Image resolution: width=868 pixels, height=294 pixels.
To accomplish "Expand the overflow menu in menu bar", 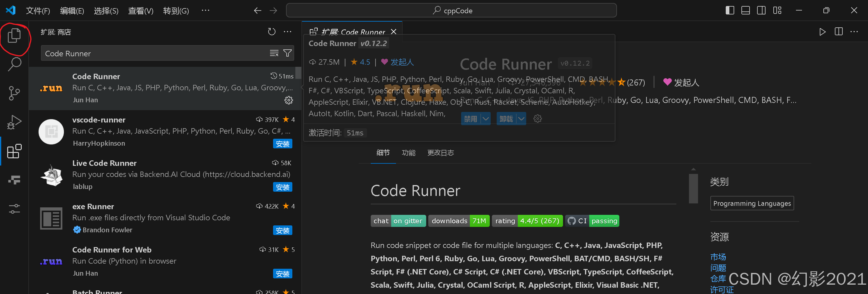I will point(205,11).
